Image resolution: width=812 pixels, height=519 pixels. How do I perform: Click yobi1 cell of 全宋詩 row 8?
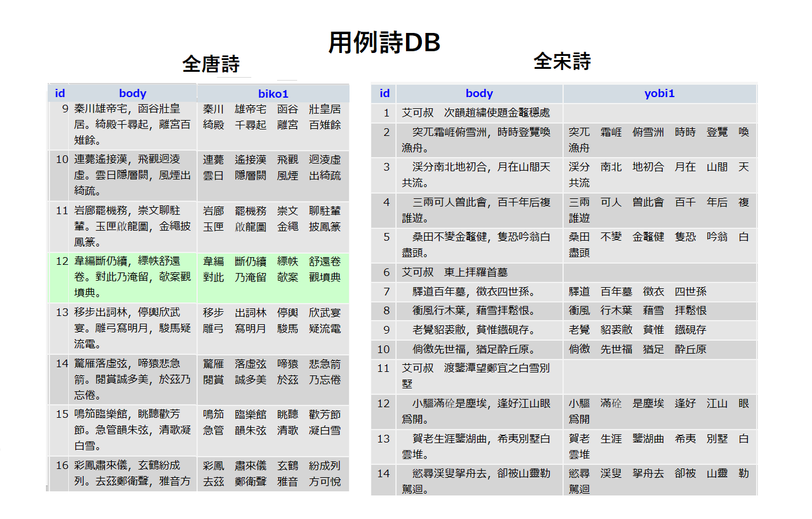660,311
